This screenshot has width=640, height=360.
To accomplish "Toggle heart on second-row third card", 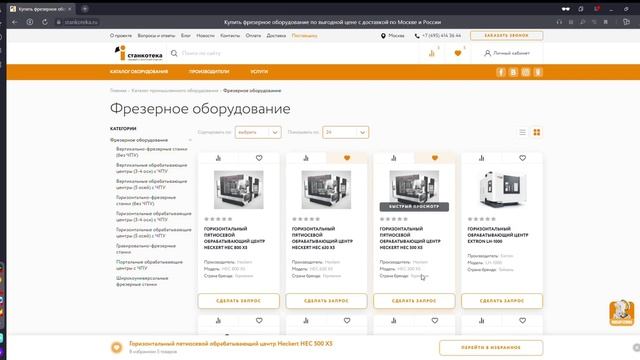I will coord(435,321).
